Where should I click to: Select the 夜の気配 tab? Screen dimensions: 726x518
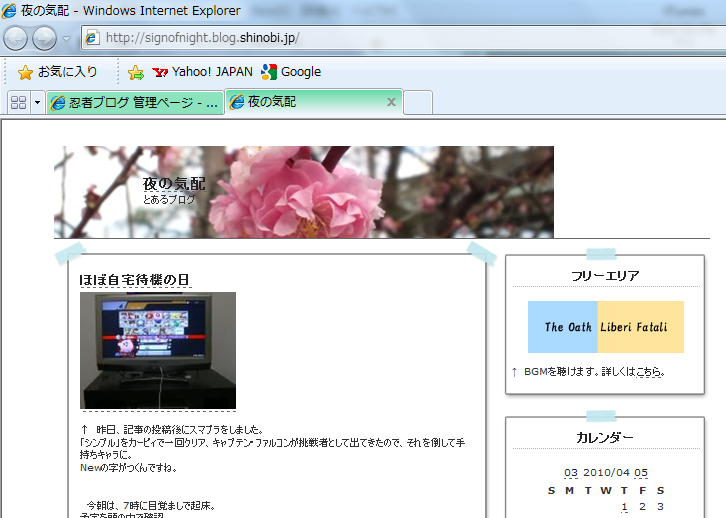[x=313, y=102]
